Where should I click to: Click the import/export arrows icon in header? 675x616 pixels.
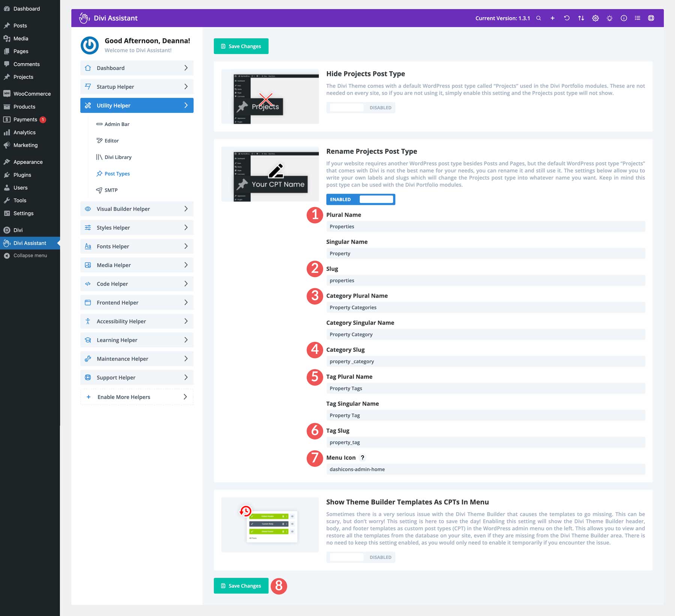[581, 18]
